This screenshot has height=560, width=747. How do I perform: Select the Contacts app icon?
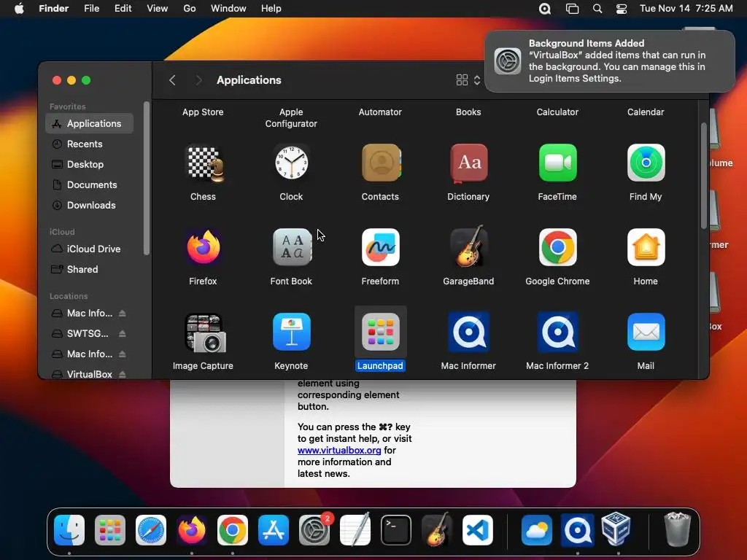click(381, 163)
